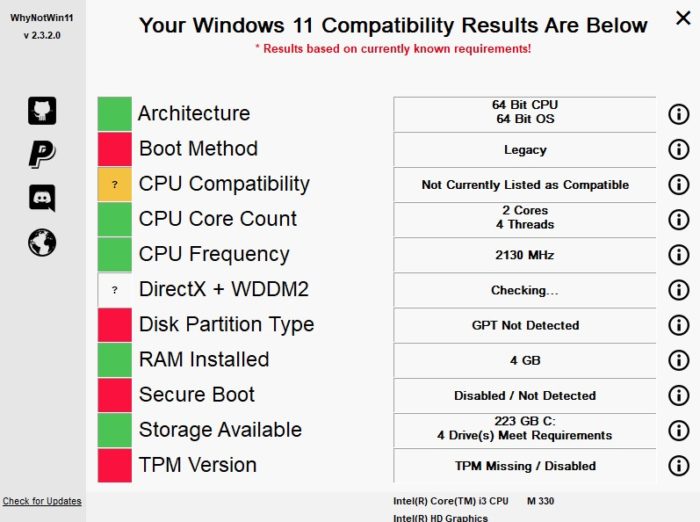The width and height of the screenshot is (700, 522).
Task: Show TPM Version info icon
Action: pyautogui.click(x=678, y=465)
